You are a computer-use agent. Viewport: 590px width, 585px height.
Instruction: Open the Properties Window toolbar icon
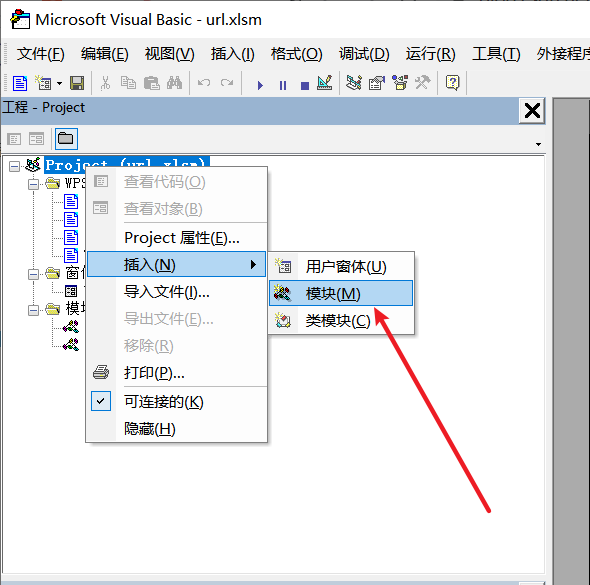[x=377, y=83]
